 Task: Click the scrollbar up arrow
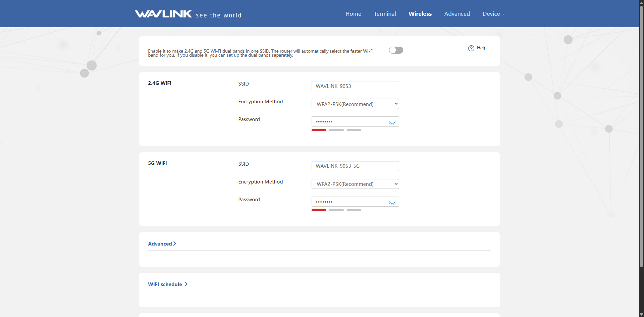click(641, 2)
